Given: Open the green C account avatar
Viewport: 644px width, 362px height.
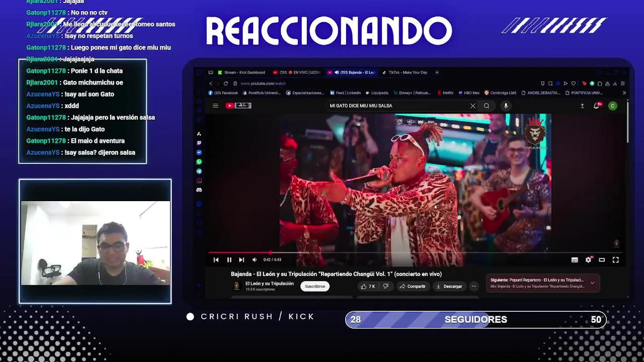Looking at the screenshot, I should tap(612, 106).
